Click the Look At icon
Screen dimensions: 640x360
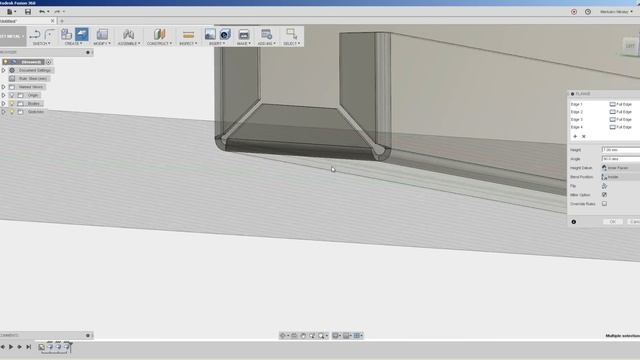[x=294, y=336]
